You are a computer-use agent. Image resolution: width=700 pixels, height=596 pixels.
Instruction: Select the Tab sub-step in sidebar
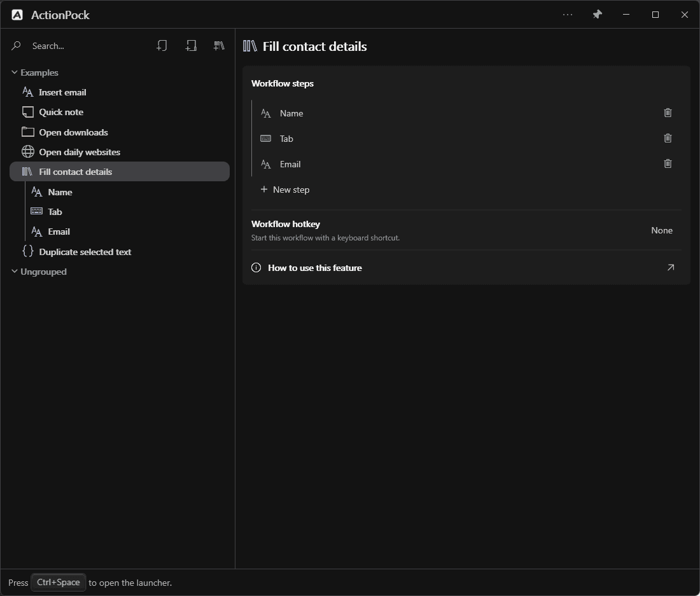tap(129, 211)
